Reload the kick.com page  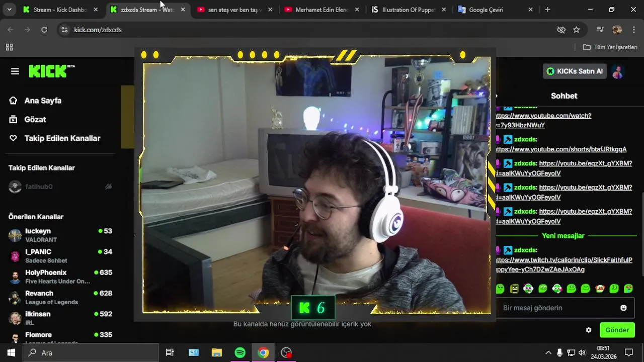(44, 30)
